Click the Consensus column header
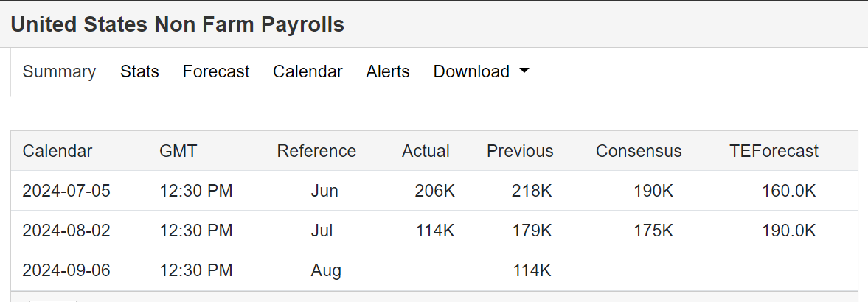The width and height of the screenshot is (868, 302). [x=639, y=151]
